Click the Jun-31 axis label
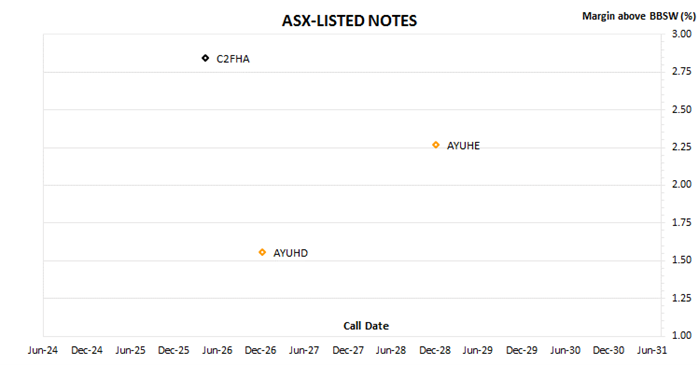This screenshot has width=699, height=365. pyautogui.click(x=652, y=350)
